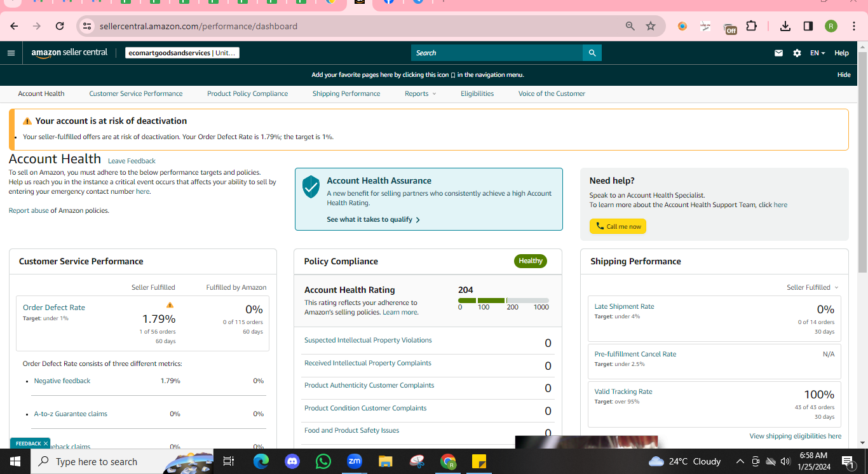Screen dimensions: 868x474
Task: Go back with the browser back arrow
Action: pyautogui.click(x=14, y=26)
